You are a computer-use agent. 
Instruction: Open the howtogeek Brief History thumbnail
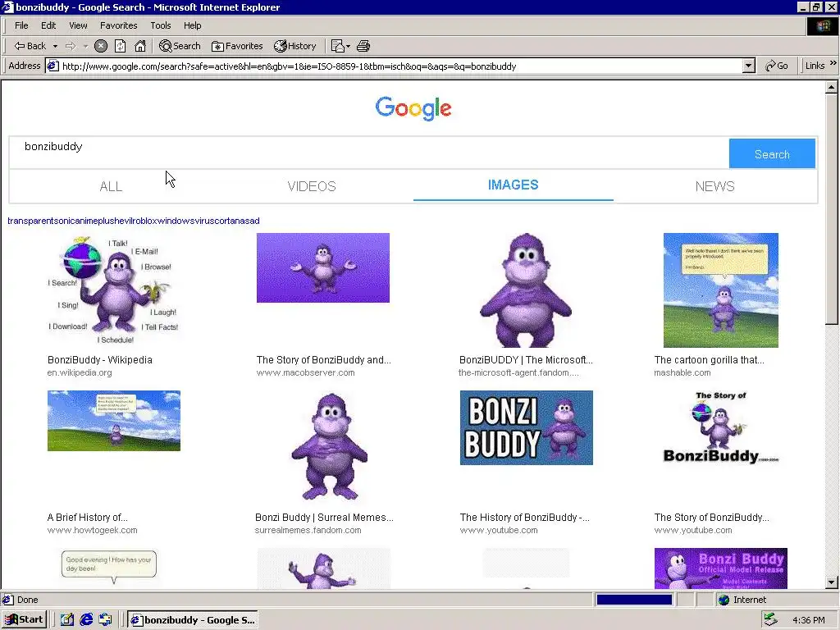(x=113, y=421)
